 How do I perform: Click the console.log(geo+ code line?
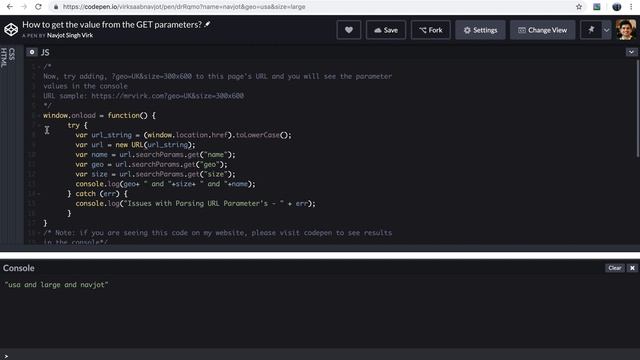click(165, 184)
